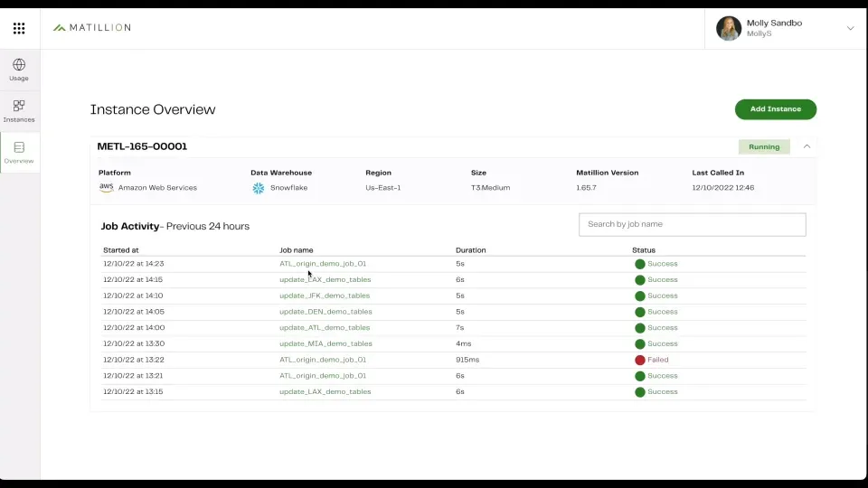The image size is (868, 488).
Task: Click the 7s duration cell
Action: pos(459,327)
